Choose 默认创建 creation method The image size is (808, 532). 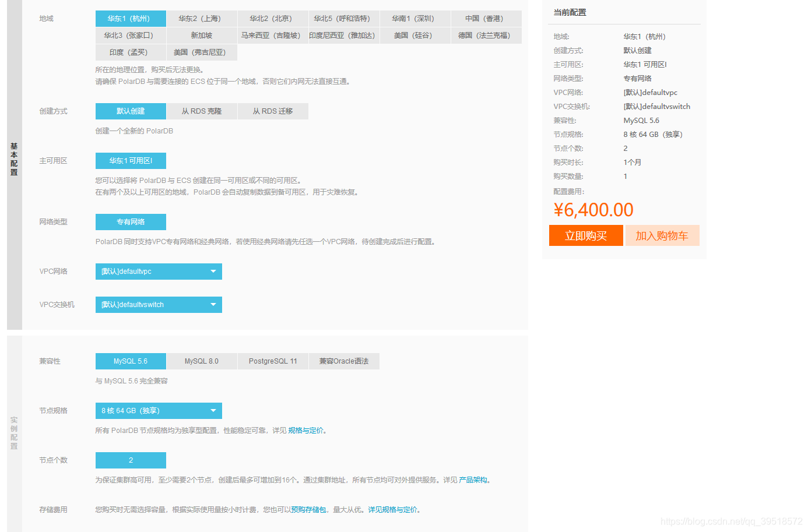click(x=131, y=111)
